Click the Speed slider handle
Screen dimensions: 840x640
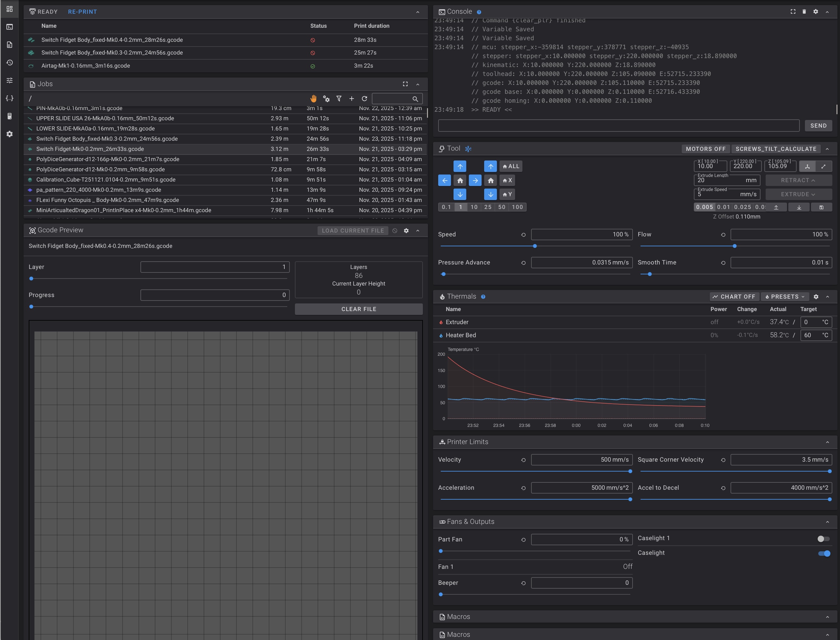(535, 246)
